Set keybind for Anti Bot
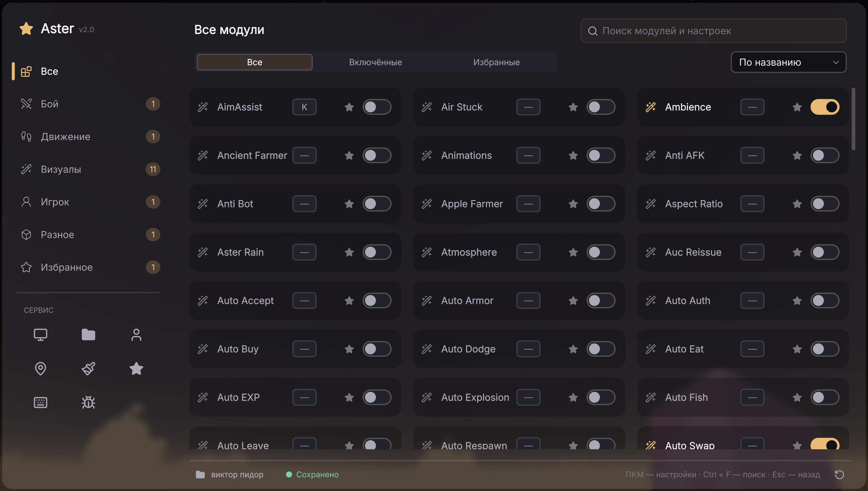This screenshot has height=491, width=868. point(304,204)
